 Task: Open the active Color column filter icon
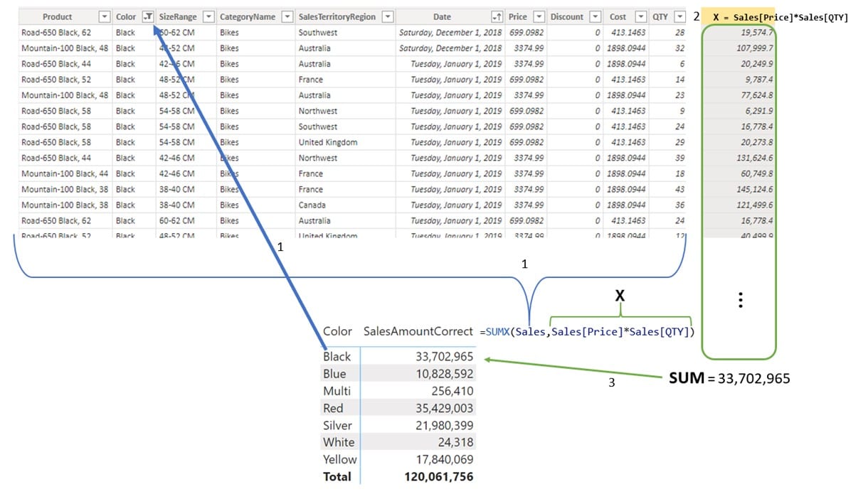click(x=148, y=16)
